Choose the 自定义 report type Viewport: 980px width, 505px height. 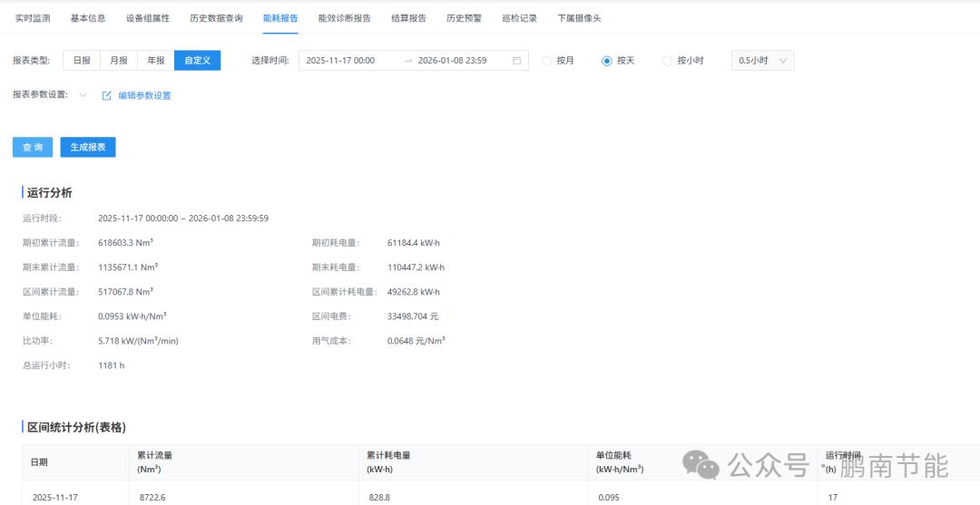coord(198,61)
